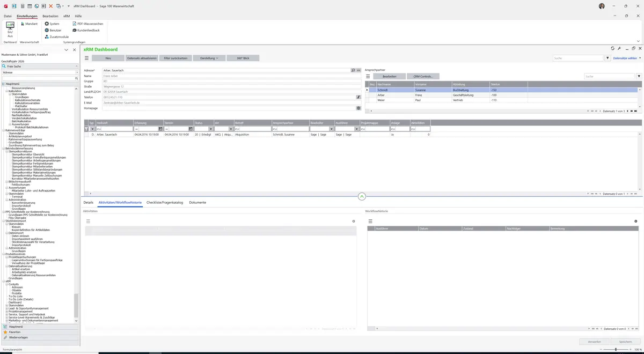The width and height of the screenshot is (644, 354).
Task: Collapse navigation pane with the chevron icon
Action: [66, 50]
